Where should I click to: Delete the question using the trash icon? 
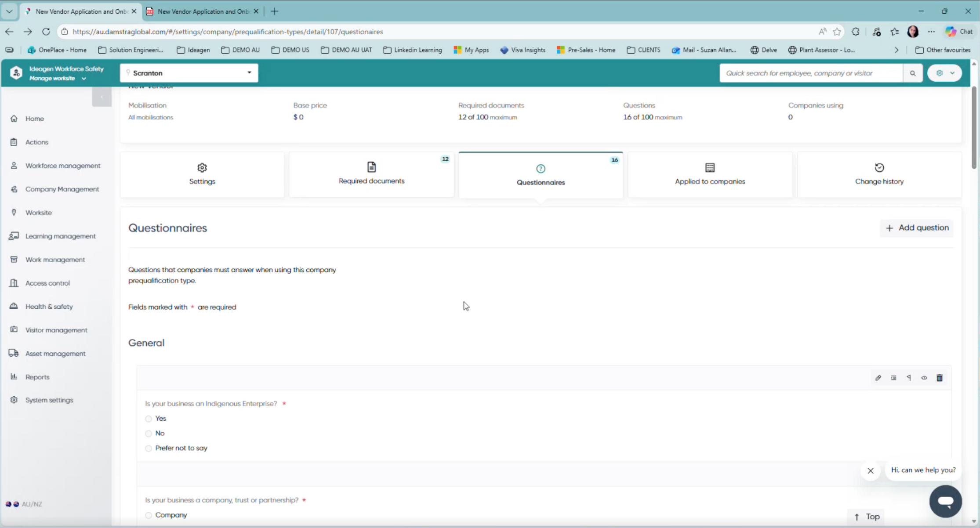click(x=940, y=378)
